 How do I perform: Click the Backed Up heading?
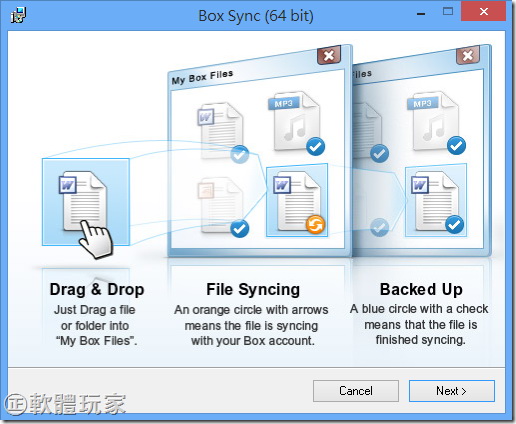pyautogui.click(x=421, y=289)
